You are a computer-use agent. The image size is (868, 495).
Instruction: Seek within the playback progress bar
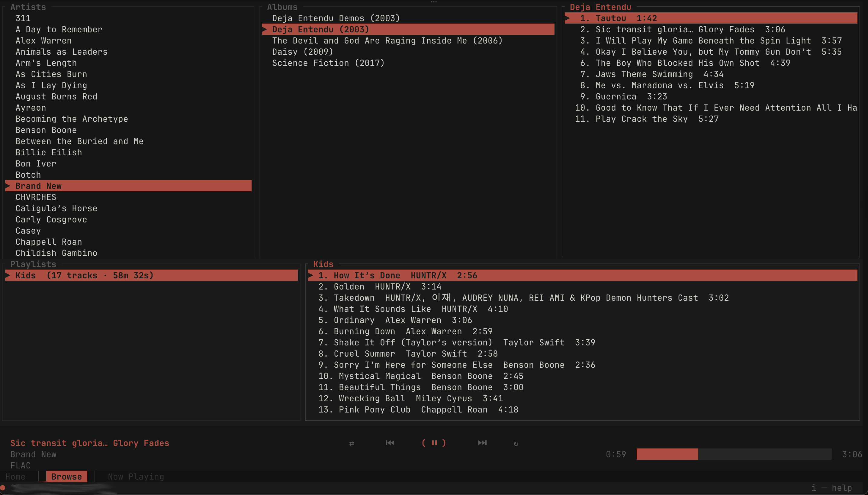click(x=734, y=454)
